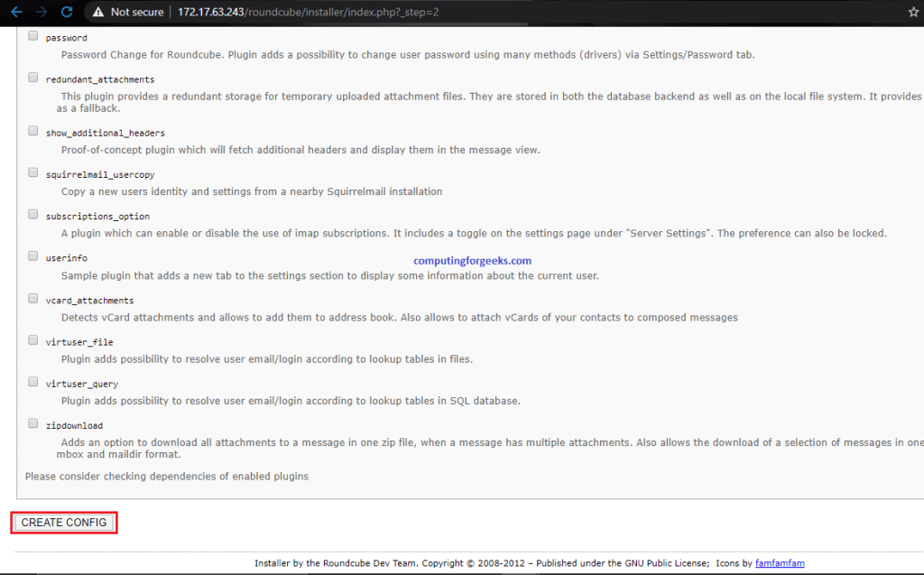Click the CREATE CONFIG button
Image resolution: width=924 pixels, height=575 pixels.
pyautogui.click(x=63, y=522)
